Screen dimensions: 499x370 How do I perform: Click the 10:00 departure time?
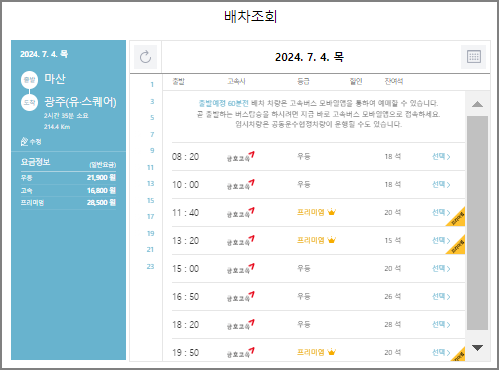185,185
